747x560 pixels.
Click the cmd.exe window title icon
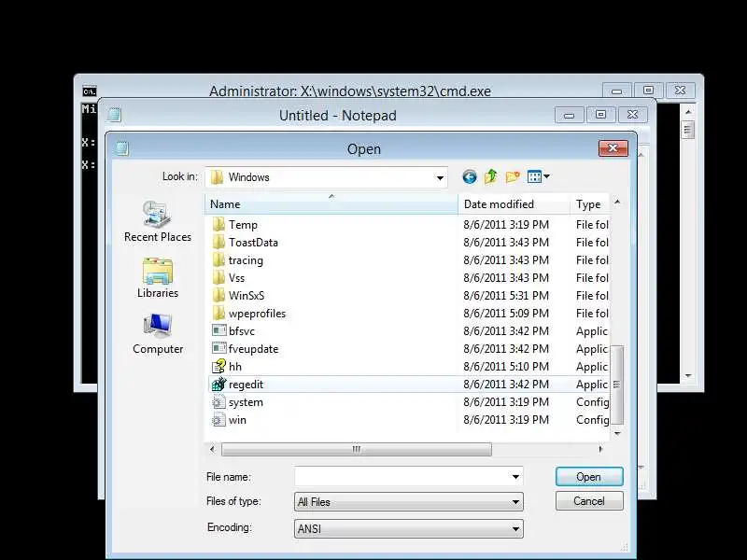90,91
